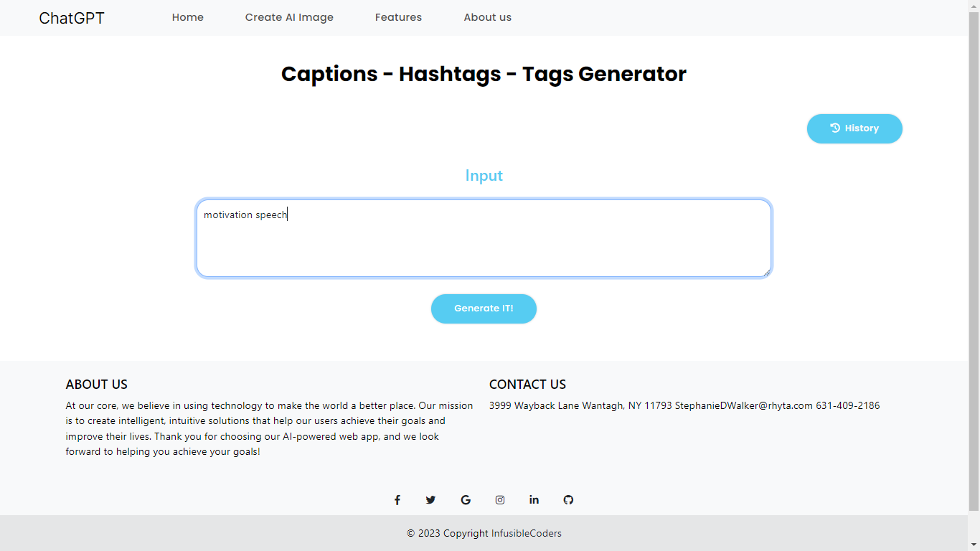Viewport: 980px width, 551px height.
Task: Visit the GitHub page via footer icon
Action: [568, 499]
